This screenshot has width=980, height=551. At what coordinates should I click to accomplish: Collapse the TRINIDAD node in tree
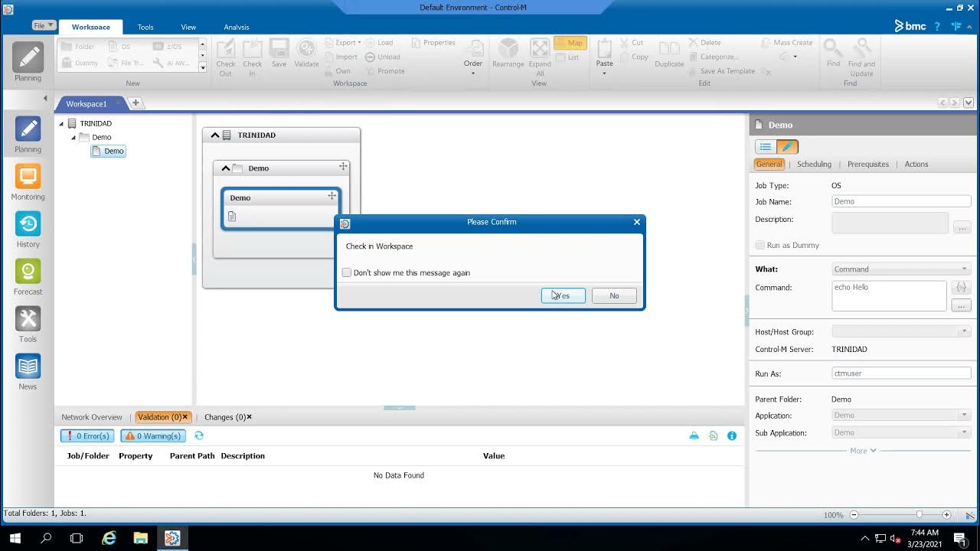click(x=61, y=123)
